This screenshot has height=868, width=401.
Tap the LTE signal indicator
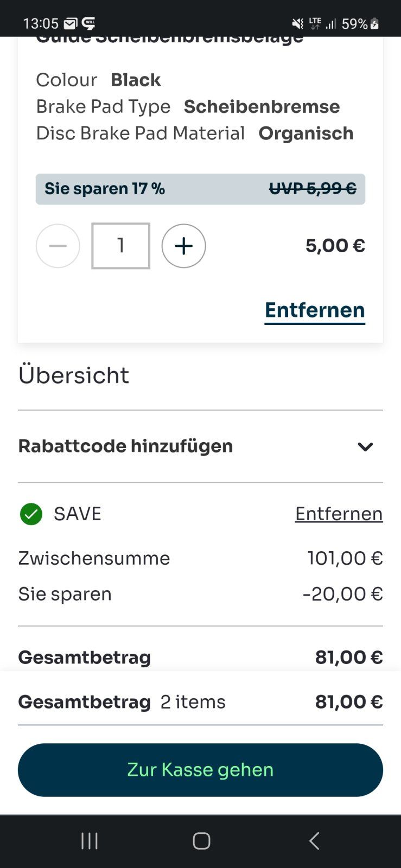pos(315,23)
